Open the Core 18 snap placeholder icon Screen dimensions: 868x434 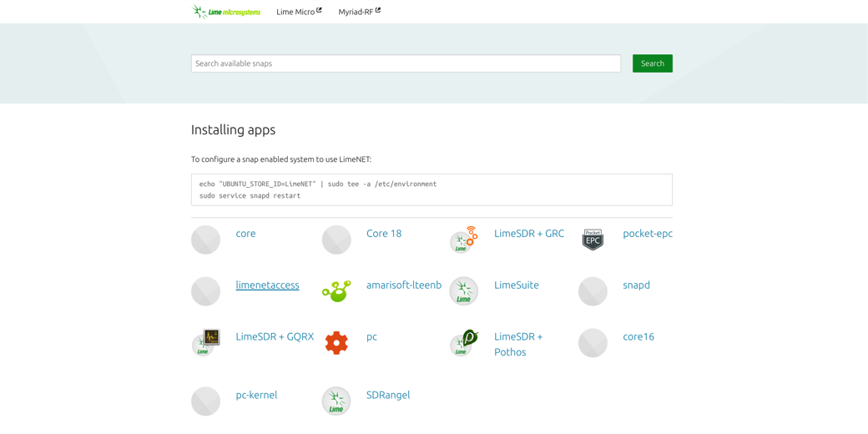click(336, 240)
